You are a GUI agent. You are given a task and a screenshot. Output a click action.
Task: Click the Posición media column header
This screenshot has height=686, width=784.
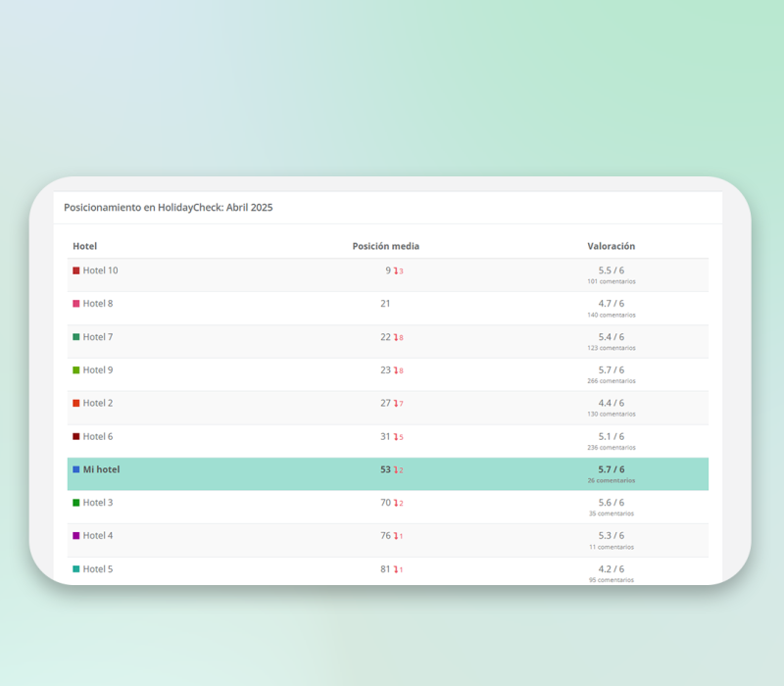tap(385, 246)
